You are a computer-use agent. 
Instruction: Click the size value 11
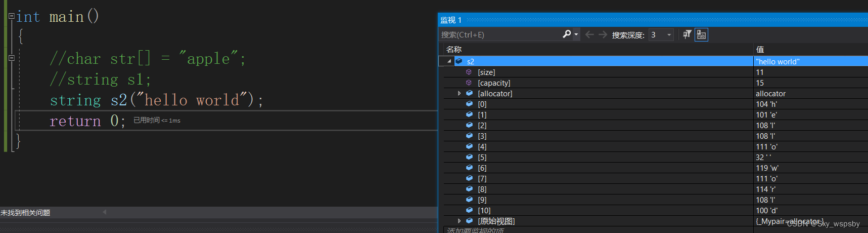tap(759, 72)
